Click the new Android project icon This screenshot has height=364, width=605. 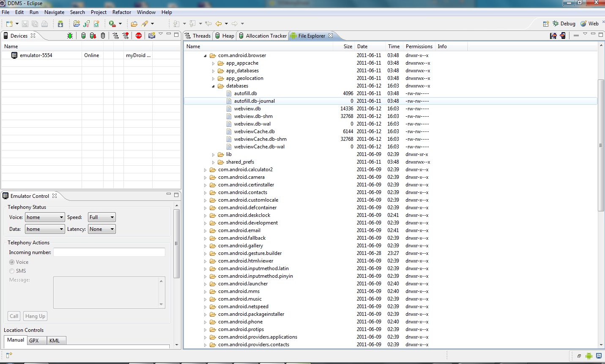pyautogui.click(x=77, y=24)
